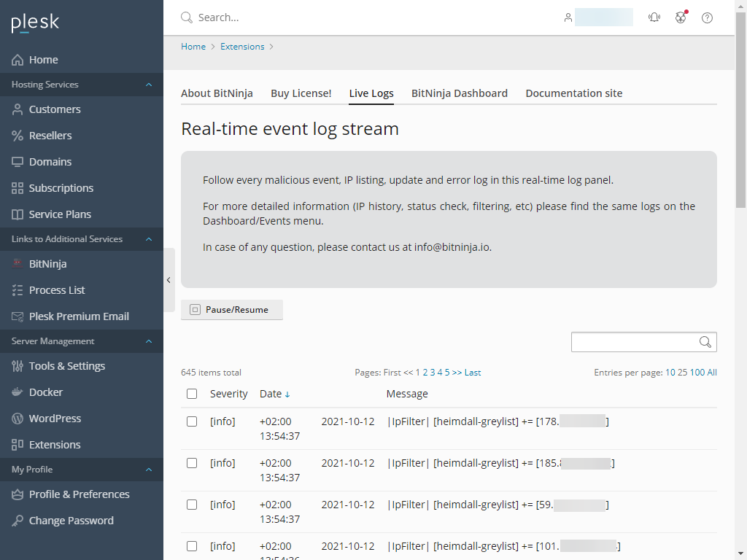
Task: Switch to the About BitNinja tab
Action: (217, 93)
